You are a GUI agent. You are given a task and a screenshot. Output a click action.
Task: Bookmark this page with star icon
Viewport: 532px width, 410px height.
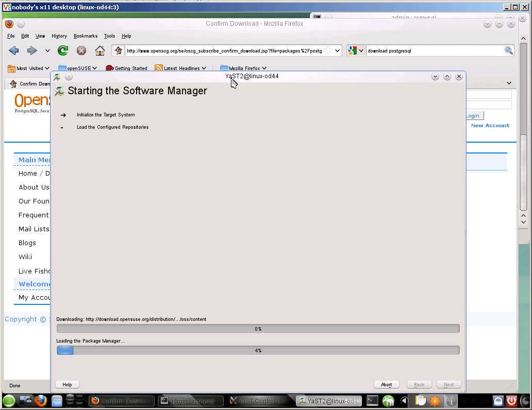[x=328, y=50]
